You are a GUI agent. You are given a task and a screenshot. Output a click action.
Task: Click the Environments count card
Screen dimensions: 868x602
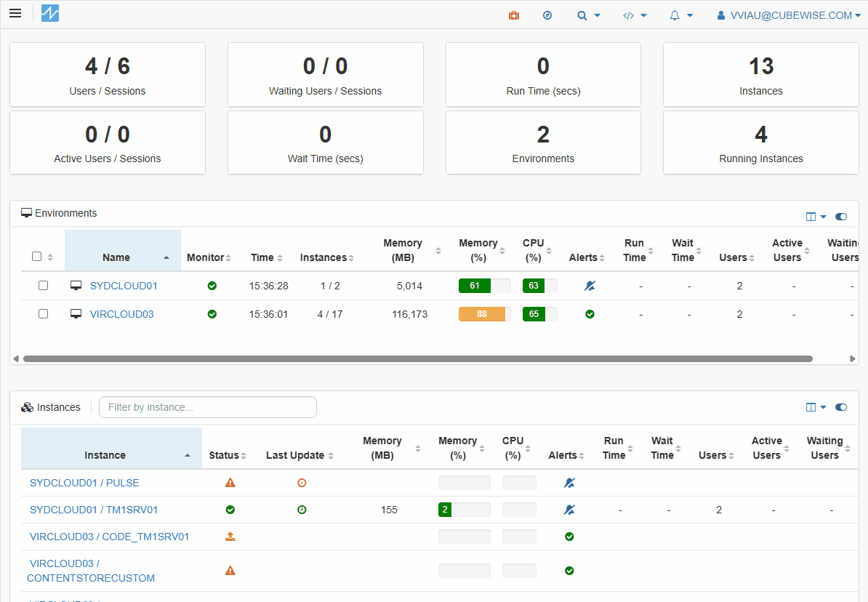543,143
